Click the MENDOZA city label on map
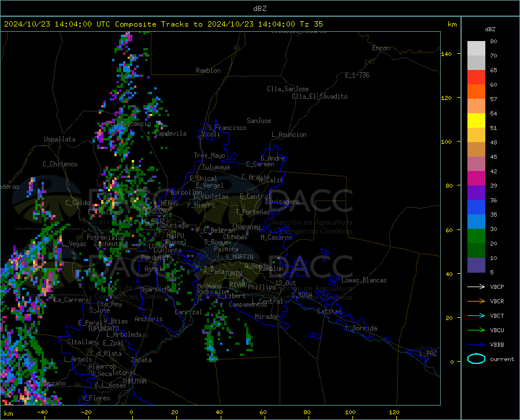520x420 pixels. pos(154,211)
